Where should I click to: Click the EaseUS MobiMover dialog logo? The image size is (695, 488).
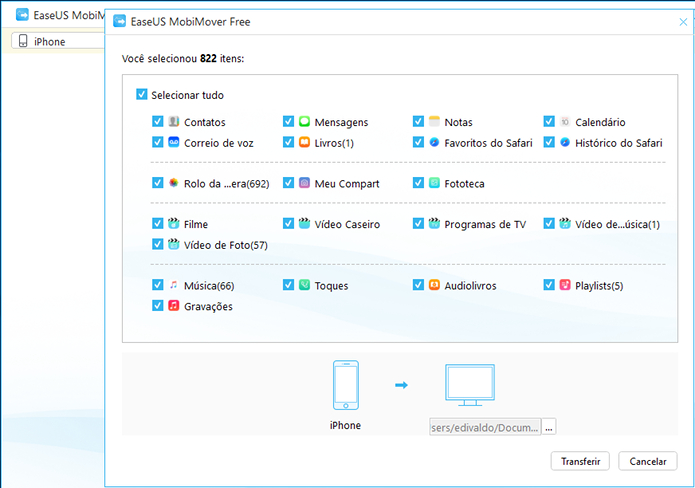click(x=120, y=21)
